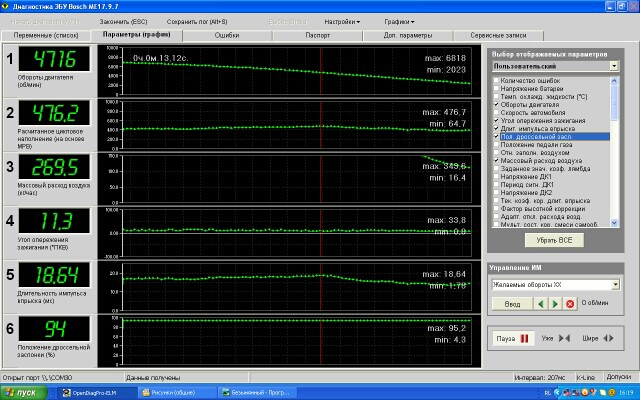Screen dimensions: 640x400
Task: Switch to Рисунки (общие) taskbar window
Action: (176, 393)
